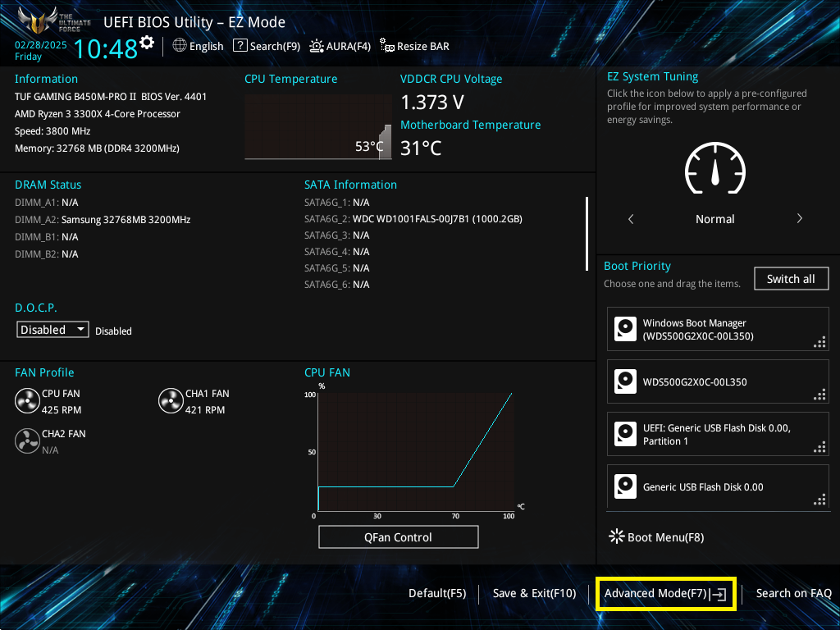Viewport: 840px width, 630px height.
Task: Click Save & Exit(F10)
Action: (534, 593)
